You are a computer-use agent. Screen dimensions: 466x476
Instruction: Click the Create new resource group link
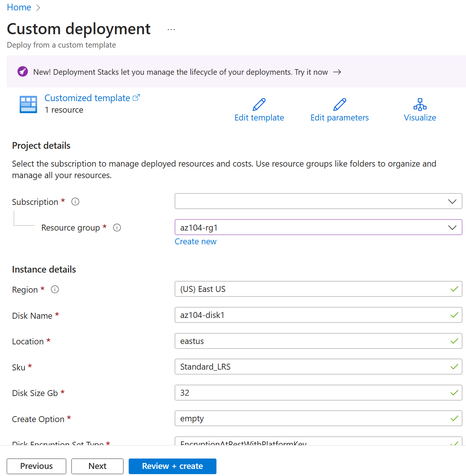(x=195, y=241)
